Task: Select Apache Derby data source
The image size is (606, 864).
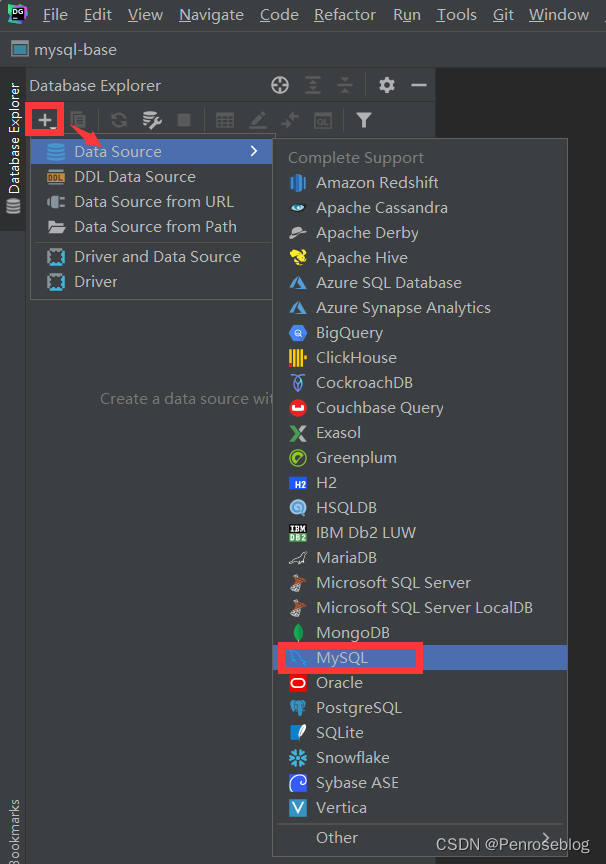Action: 420,233
